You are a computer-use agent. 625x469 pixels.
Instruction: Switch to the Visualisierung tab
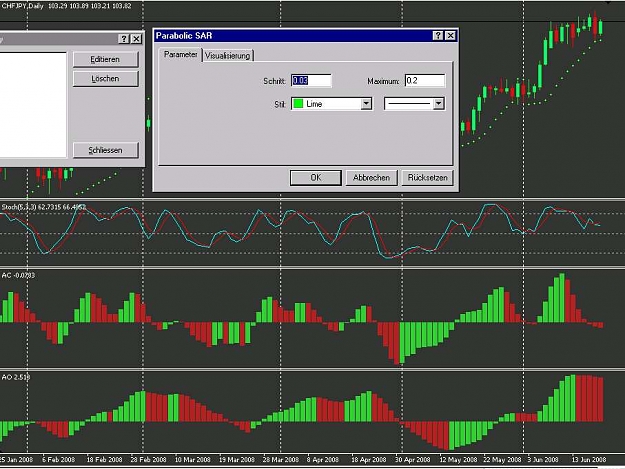point(228,56)
